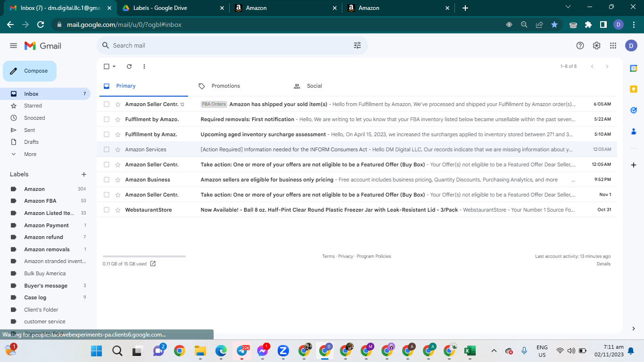
Task: Open Program Policies link
Action: coord(374,256)
